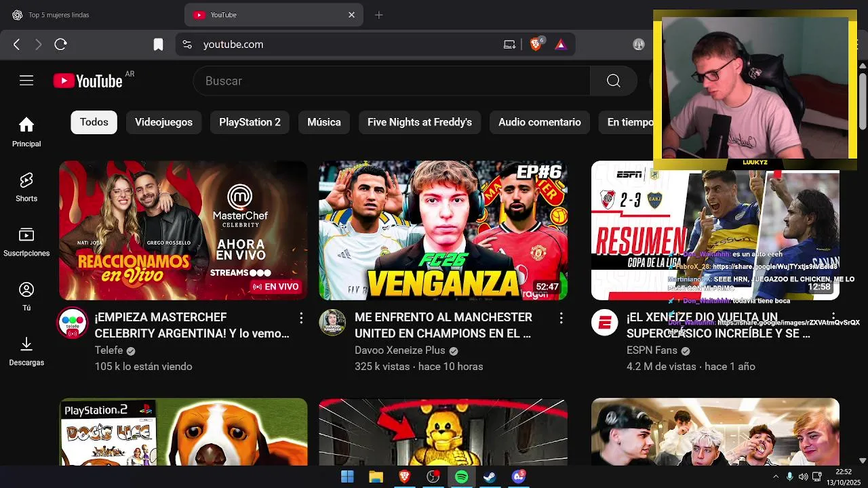This screenshot has height=488, width=868.
Task: Open the Freddy animatronic thumbnail
Action: 443,432
